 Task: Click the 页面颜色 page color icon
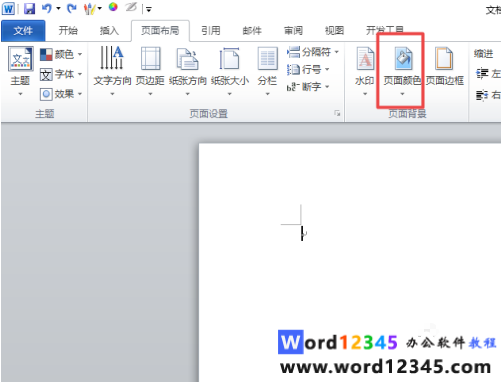point(403,58)
